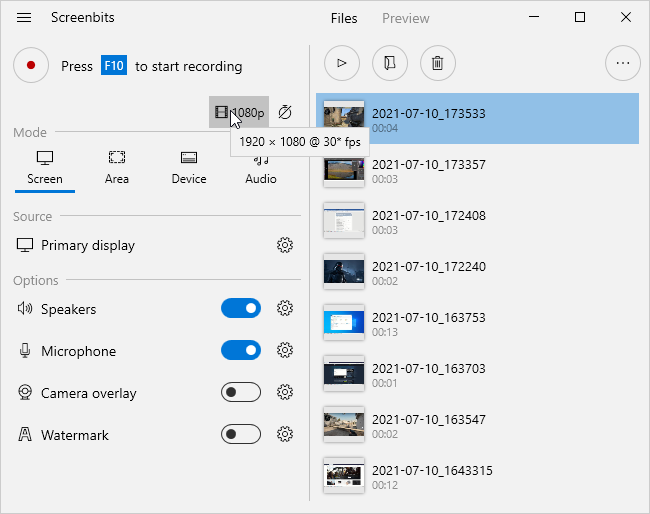Click the Watermark letter icon
Screen dimensions: 650x514
click(25, 434)
